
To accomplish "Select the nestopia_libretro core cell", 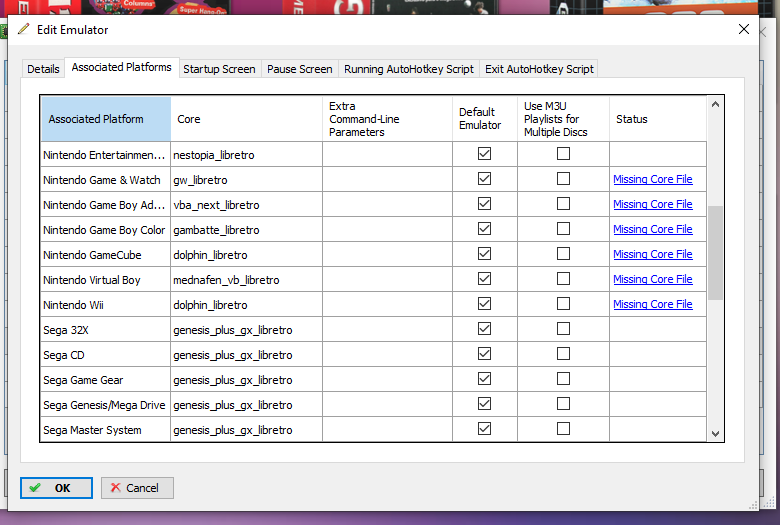I will coord(247,155).
